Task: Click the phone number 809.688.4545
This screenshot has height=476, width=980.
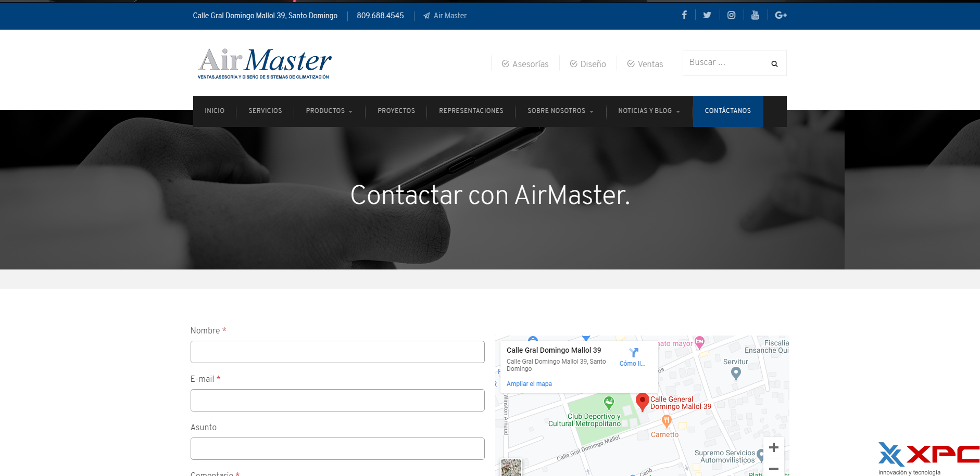Action: (380, 16)
